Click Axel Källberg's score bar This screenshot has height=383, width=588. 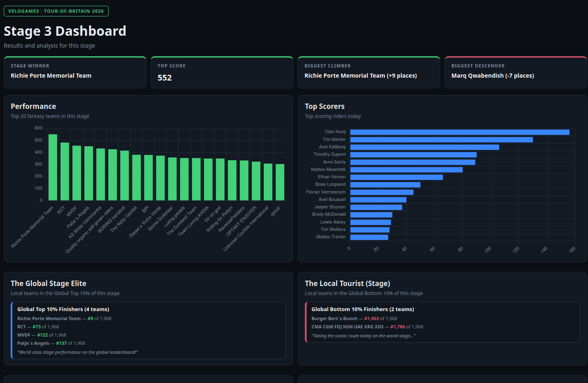tap(425, 147)
